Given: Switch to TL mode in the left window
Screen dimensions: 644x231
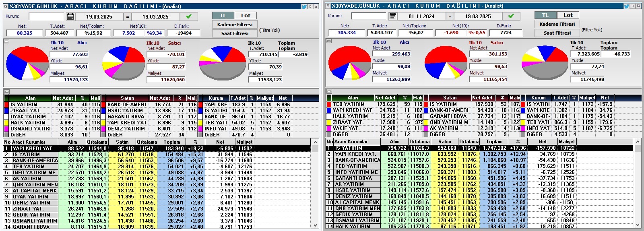Looking at the screenshot, I should 223,15.
